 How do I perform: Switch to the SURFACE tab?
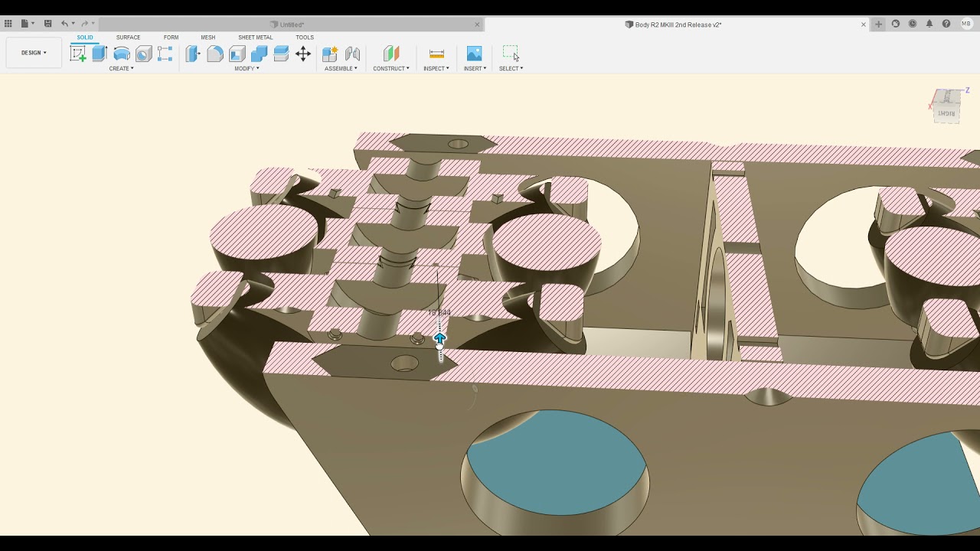(128, 37)
